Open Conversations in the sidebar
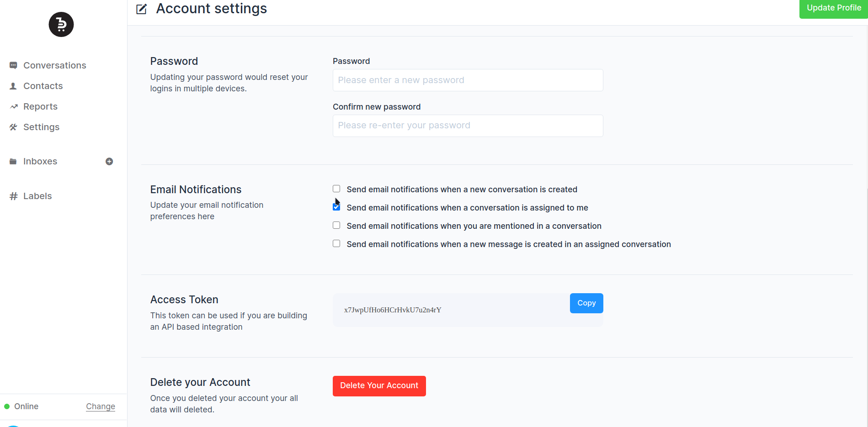Screen dimensions: 868x427 click(x=55, y=65)
